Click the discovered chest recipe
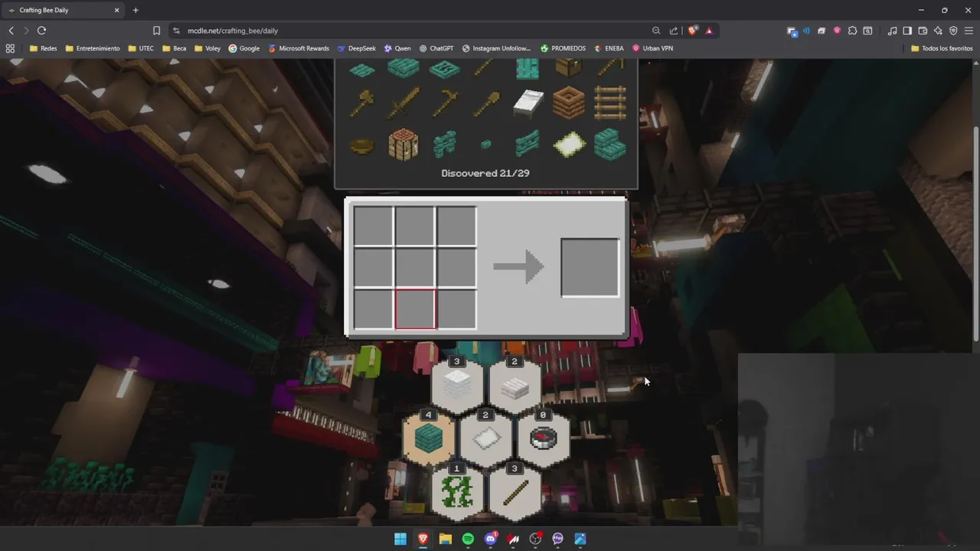The image size is (980, 551). coord(568,69)
